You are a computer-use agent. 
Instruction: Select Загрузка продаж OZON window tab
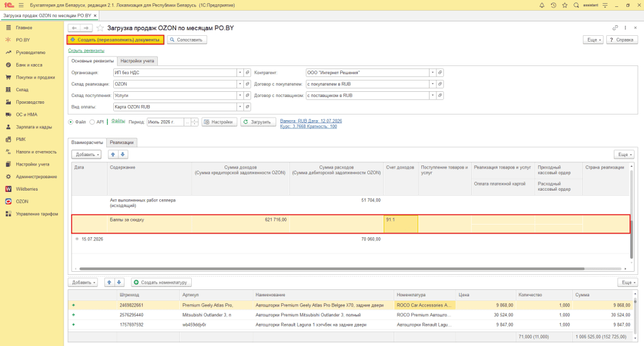coord(47,16)
